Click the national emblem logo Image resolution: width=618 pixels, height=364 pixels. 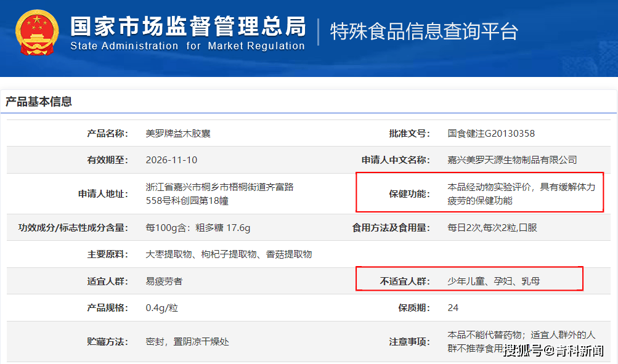pos(37,32)
